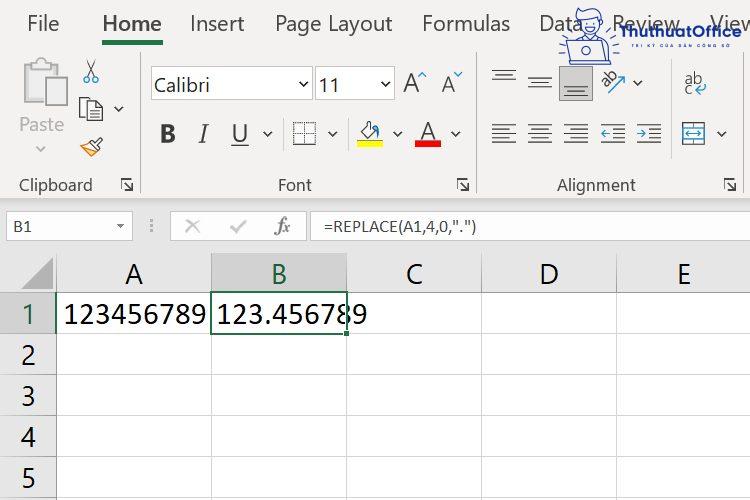Screen dimensions: 750x500
Task: Increase indent
Action: (649, 133)
